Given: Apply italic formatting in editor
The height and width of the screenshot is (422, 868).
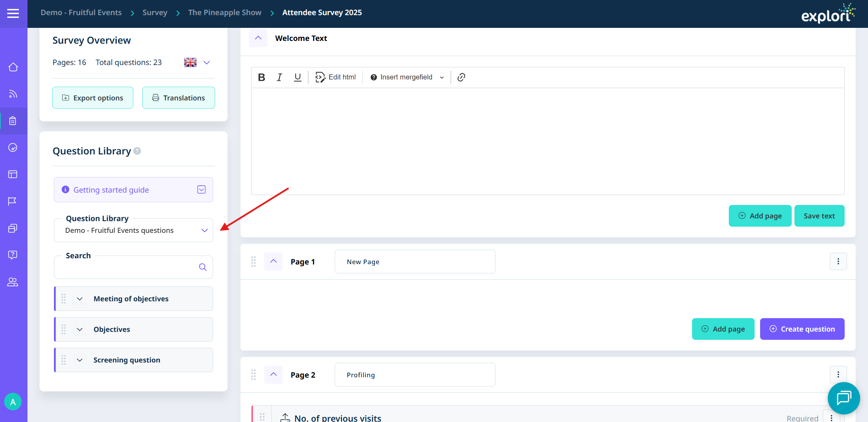Looking at the screenshot, I should pos(279,77).
